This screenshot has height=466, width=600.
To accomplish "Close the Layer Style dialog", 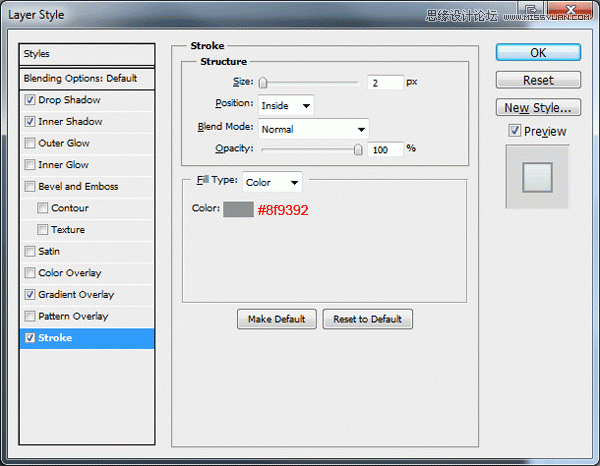I will point(570,9).
